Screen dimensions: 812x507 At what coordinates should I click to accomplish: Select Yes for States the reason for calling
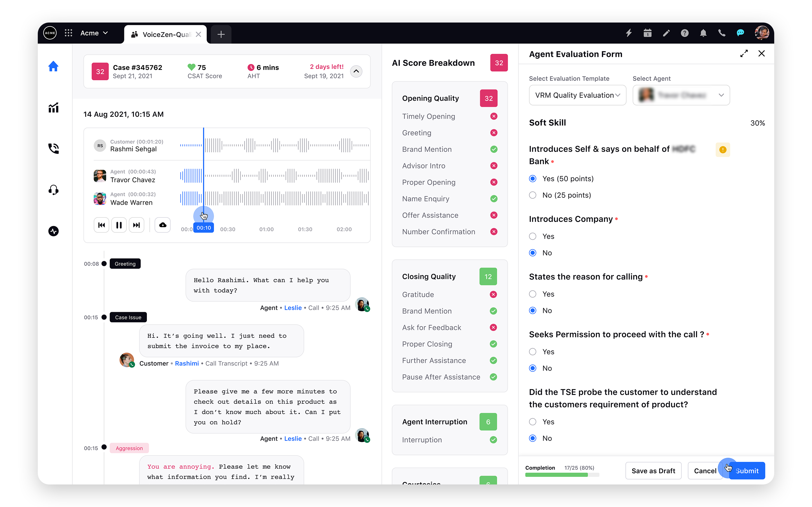pyautogui.click(x=533, y=294)
